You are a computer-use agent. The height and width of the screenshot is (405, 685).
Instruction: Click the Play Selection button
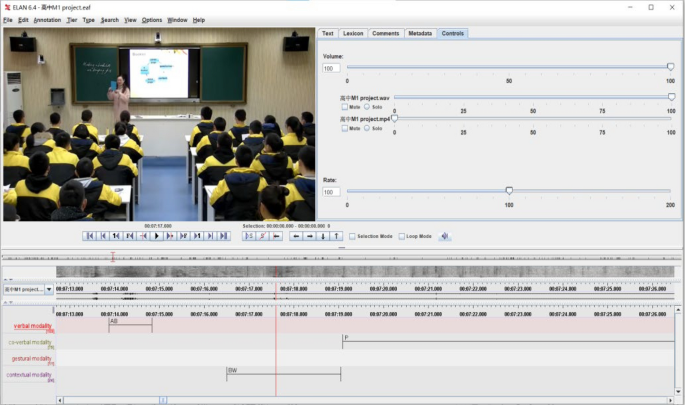(249, 236)
